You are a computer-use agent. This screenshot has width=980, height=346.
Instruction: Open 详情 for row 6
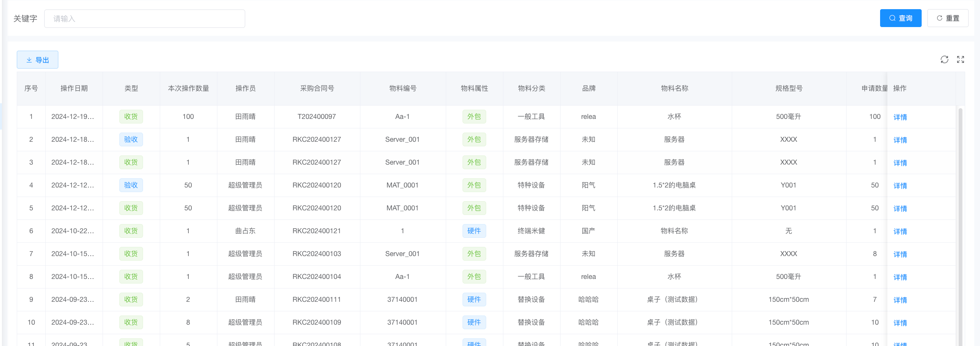pyautogui.click(x=900, y=231)
